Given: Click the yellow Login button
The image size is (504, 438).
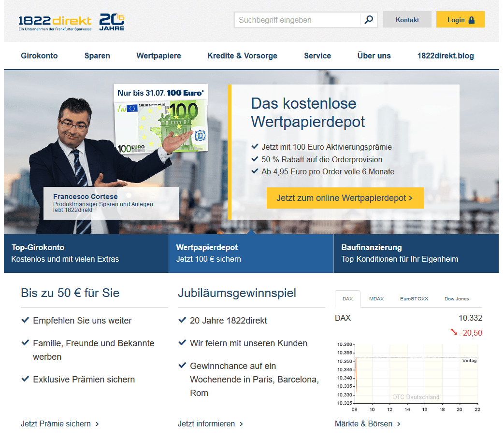Looking at the screenshot, I should 461,20.
